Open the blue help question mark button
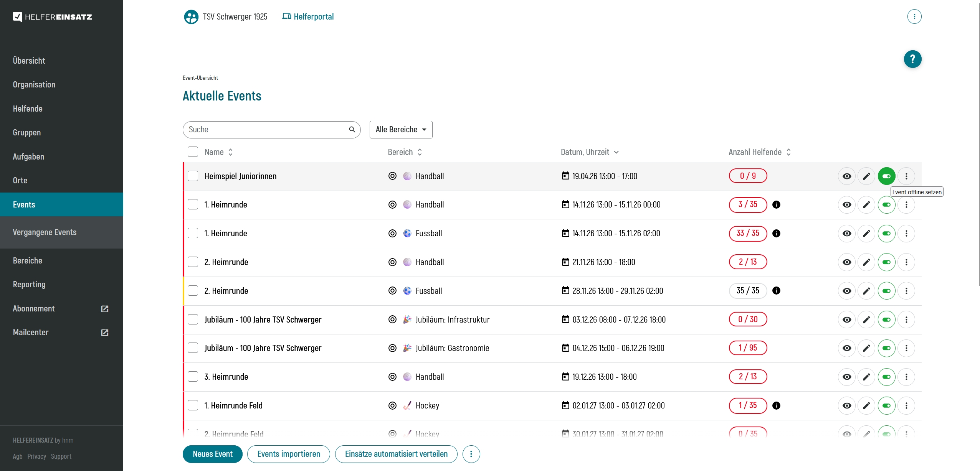 pos(912,59)
